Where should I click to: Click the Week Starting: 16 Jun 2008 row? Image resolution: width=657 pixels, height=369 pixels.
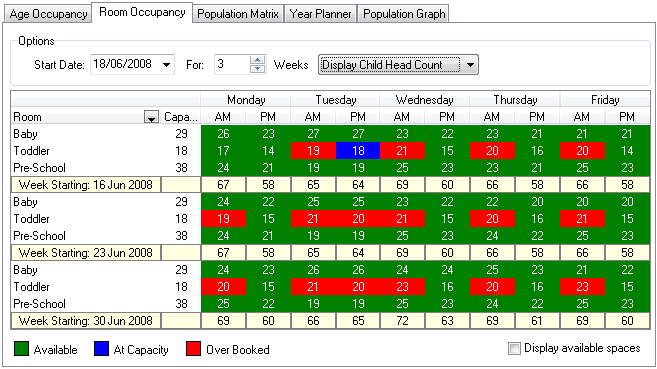pyautogui.click(x=331, y=185)
